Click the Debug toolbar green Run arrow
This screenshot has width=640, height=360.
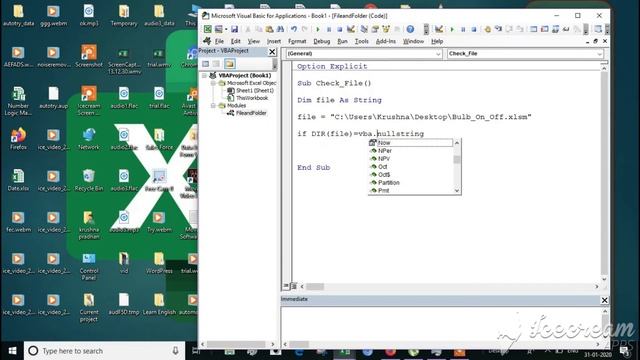point(452,29)
